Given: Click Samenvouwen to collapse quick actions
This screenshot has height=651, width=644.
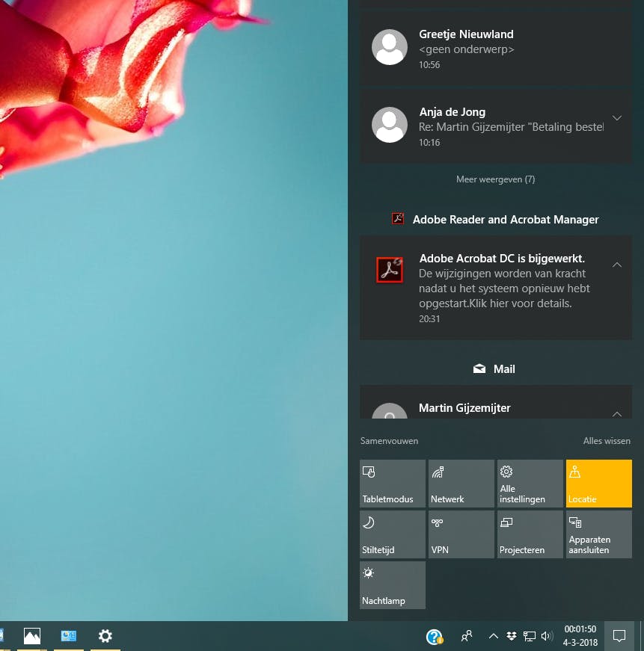Looking at the screenshot, I should (x=389, y=441).
